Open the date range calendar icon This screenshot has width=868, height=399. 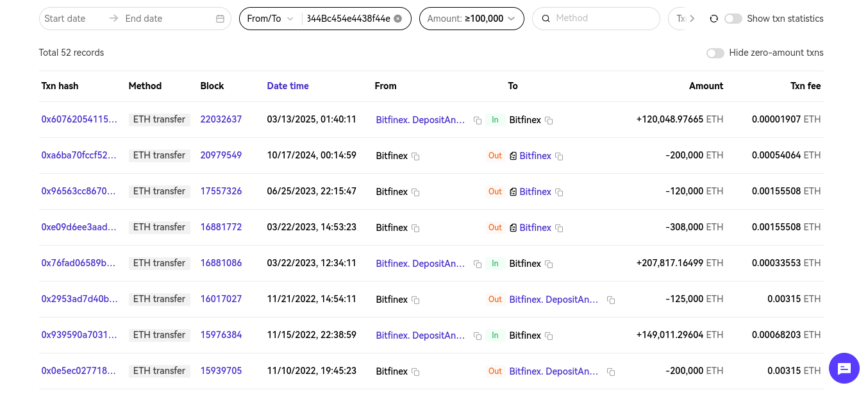coord(220,19)
